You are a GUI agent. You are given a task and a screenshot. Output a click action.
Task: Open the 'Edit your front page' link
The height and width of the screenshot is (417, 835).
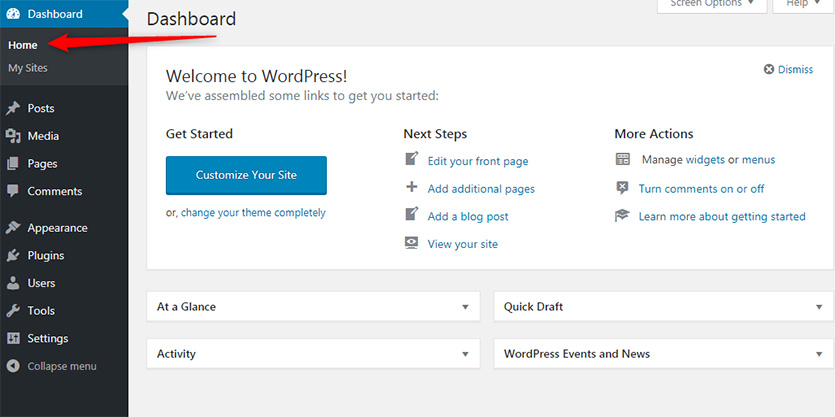click(478, 161)
